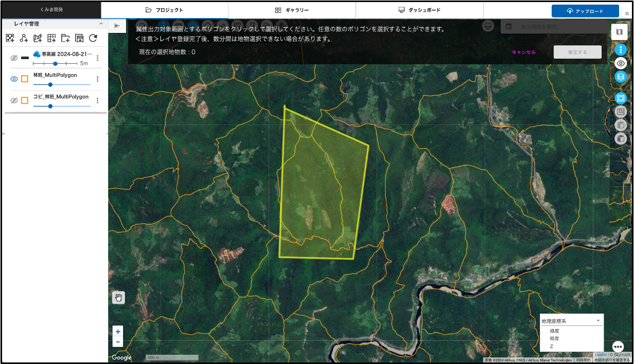Open options menu for 林班_MultiPolygon layer
Image resolution: width=634 pixels, height=364 pixels.
tap(97, 79)
